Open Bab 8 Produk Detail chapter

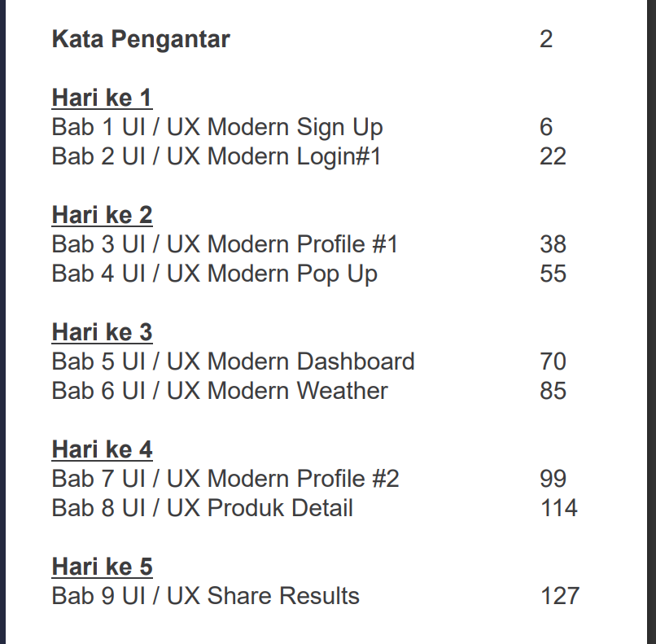[203, 508]
